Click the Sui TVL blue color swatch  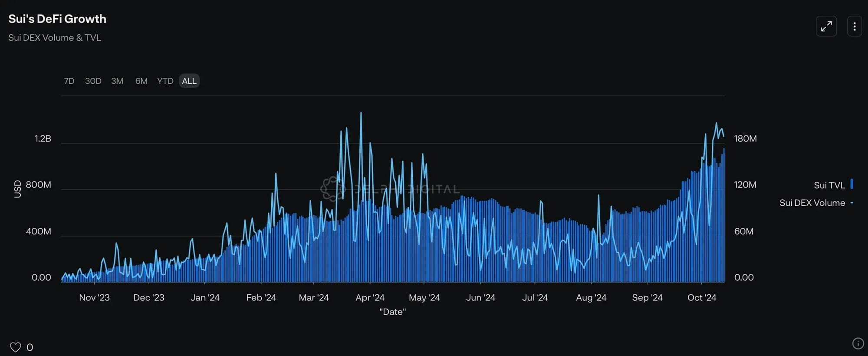pos(852,184)
